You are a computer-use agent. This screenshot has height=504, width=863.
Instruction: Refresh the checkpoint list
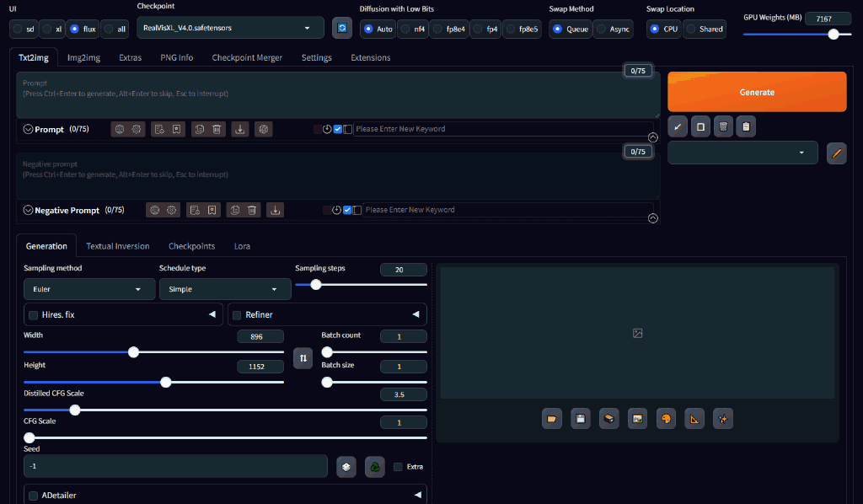[342, 28]
